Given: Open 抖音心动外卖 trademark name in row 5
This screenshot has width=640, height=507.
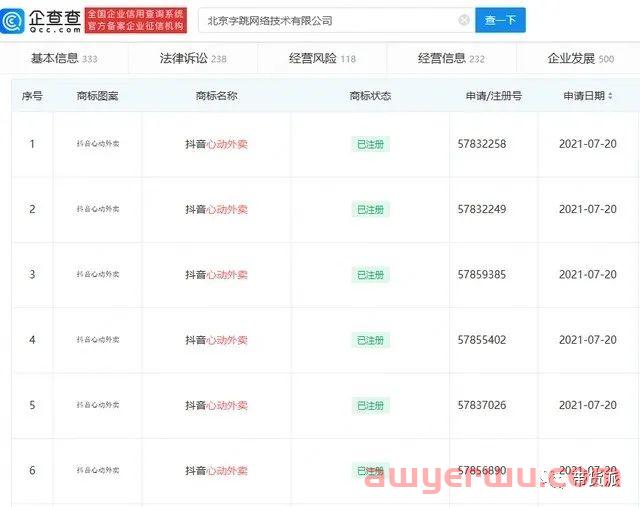Looking at the screenshot, I should point(216,405).
